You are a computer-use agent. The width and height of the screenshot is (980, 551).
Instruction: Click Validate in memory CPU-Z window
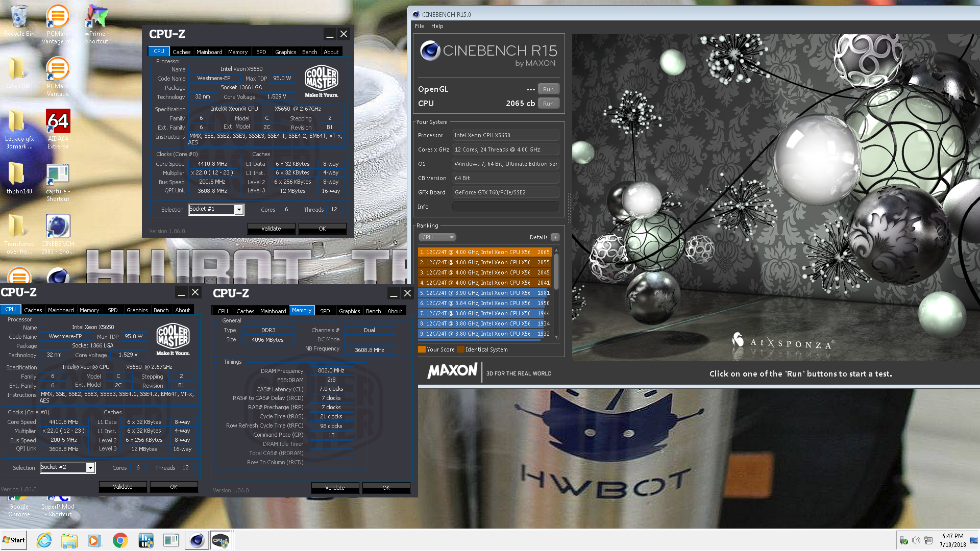(335, 488)
